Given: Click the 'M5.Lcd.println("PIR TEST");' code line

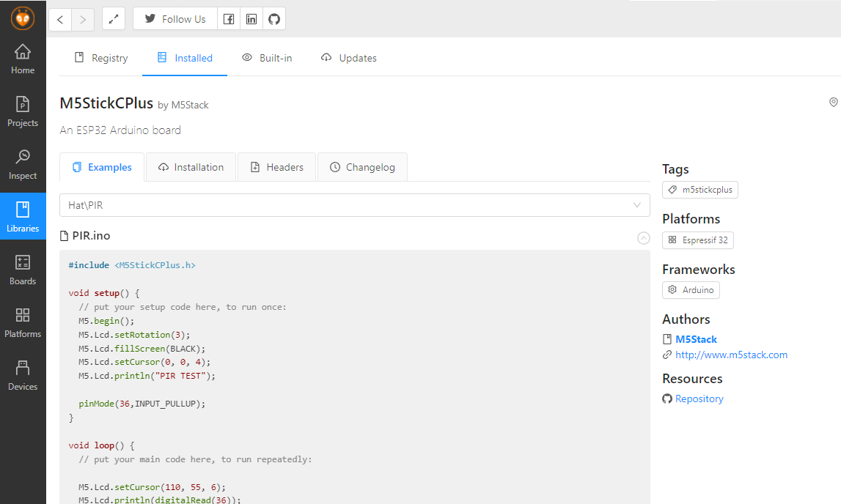Looking at the screenshot, I should [x=147, y=376].
